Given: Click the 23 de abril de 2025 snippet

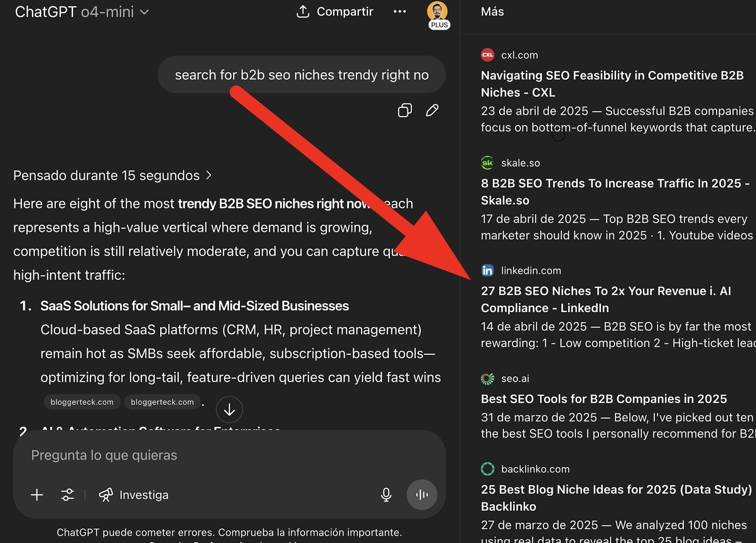Looking at the screenshot, I should [618, 119].
